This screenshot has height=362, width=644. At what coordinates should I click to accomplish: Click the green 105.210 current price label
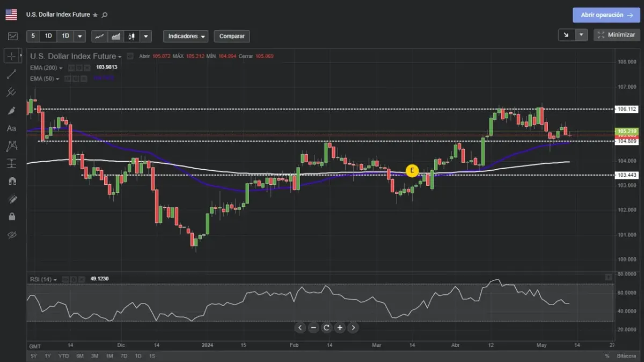pyautogui.click(x=627, y=131)
